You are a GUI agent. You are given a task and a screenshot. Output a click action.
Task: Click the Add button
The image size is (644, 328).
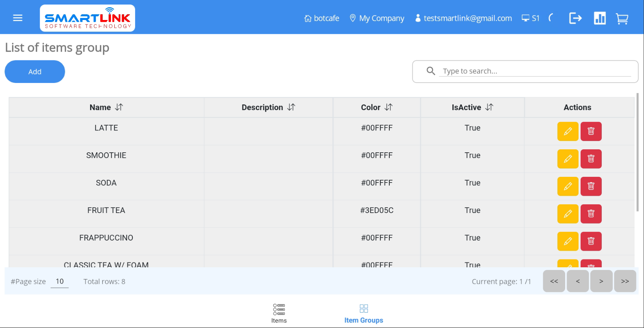[x=35, y=72]
